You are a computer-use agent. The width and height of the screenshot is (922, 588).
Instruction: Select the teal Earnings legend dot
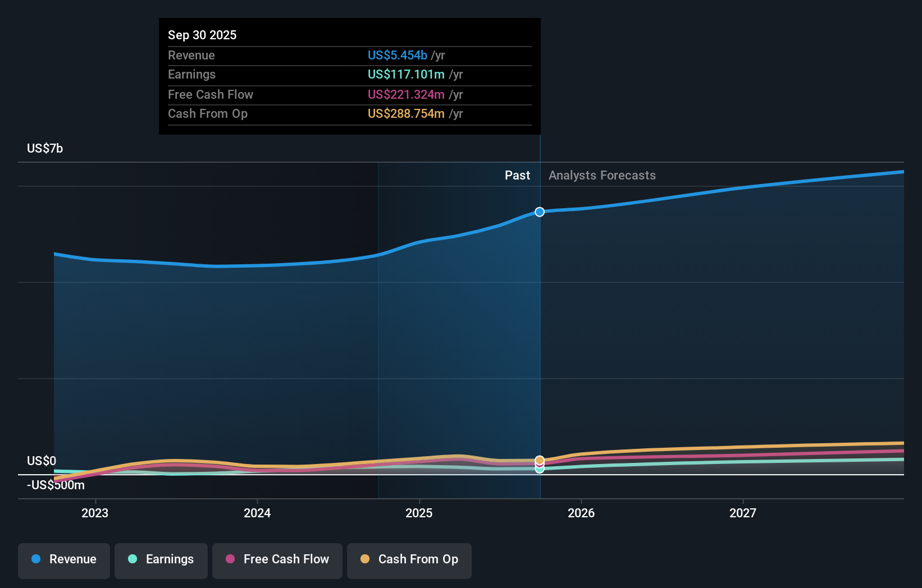tap(133, 559)
